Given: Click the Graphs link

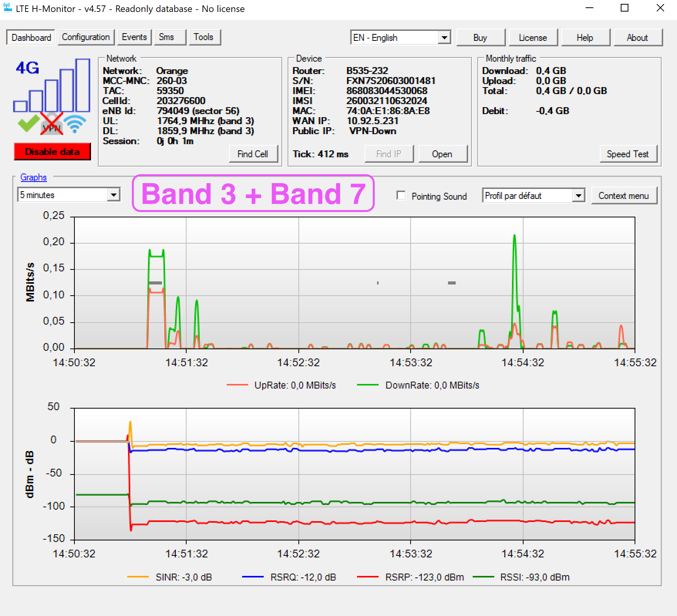Looking at the screenshot, I should coord(34,177).
